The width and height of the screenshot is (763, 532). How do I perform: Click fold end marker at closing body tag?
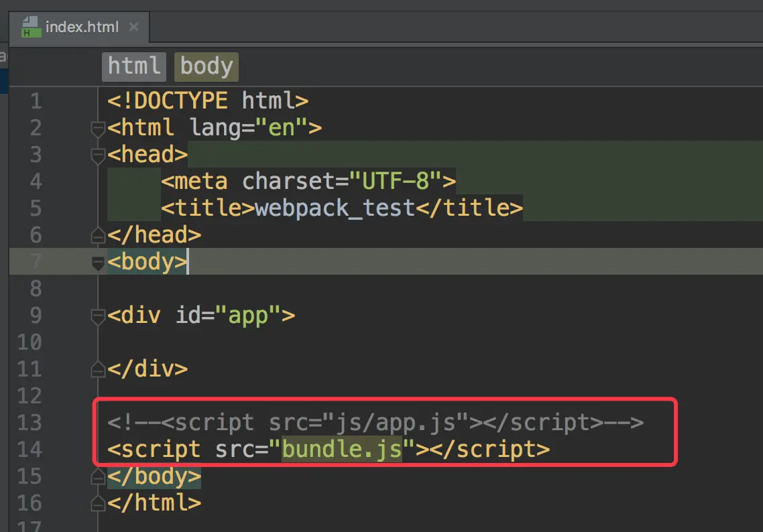(98, 477)
